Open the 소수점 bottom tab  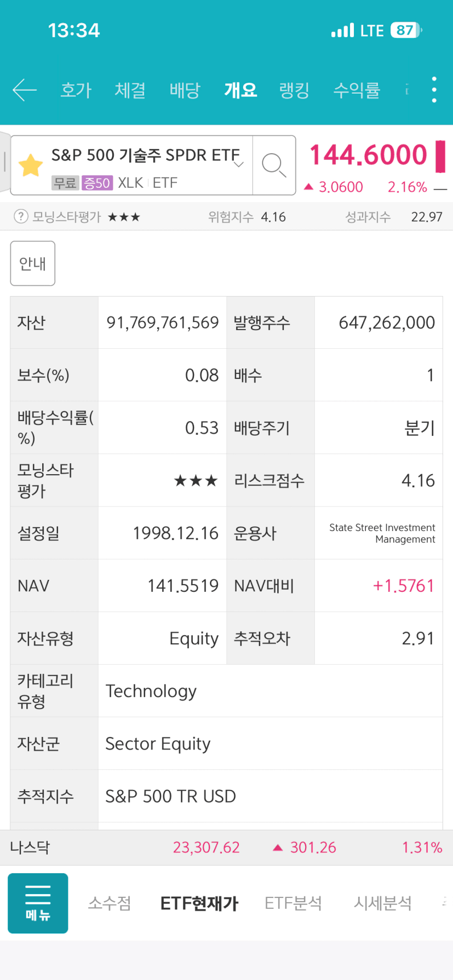click(x=110, y=903)
